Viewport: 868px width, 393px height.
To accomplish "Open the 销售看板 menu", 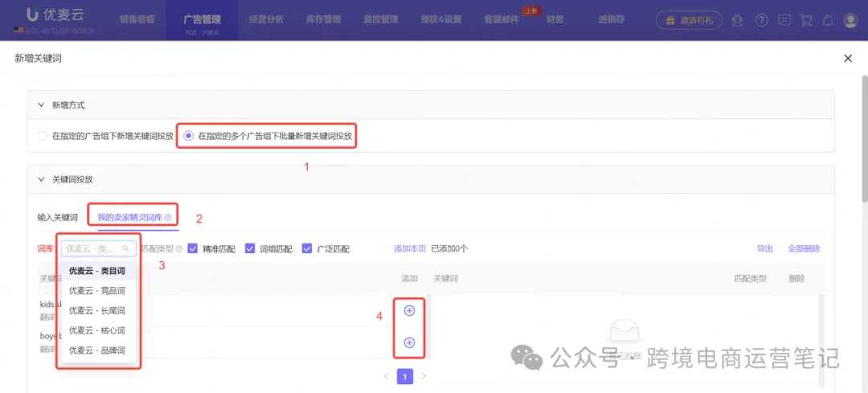I will [137, 19].
